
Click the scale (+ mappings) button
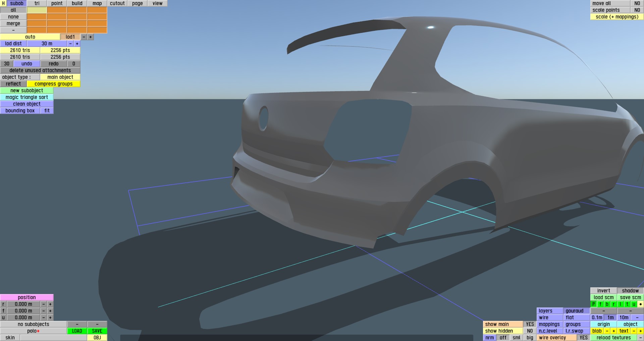[617, 17]
